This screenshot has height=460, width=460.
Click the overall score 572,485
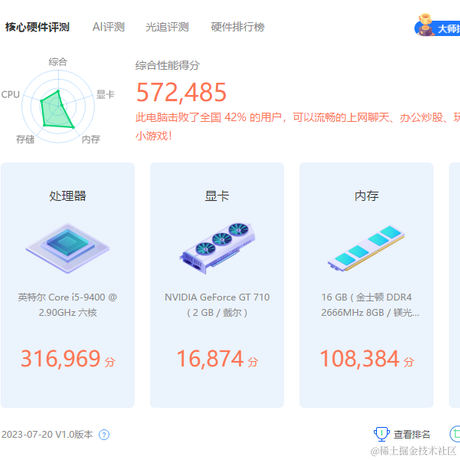(x=181, y=92)
